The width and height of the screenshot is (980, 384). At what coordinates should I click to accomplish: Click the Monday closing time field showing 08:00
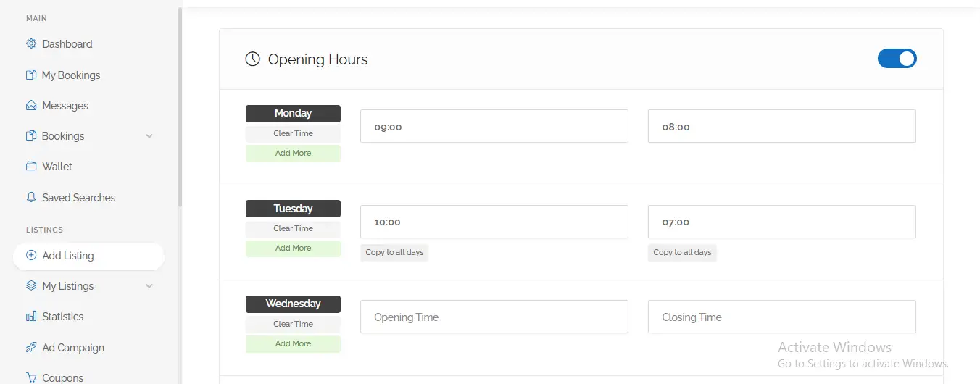click(x=781, y=127)
